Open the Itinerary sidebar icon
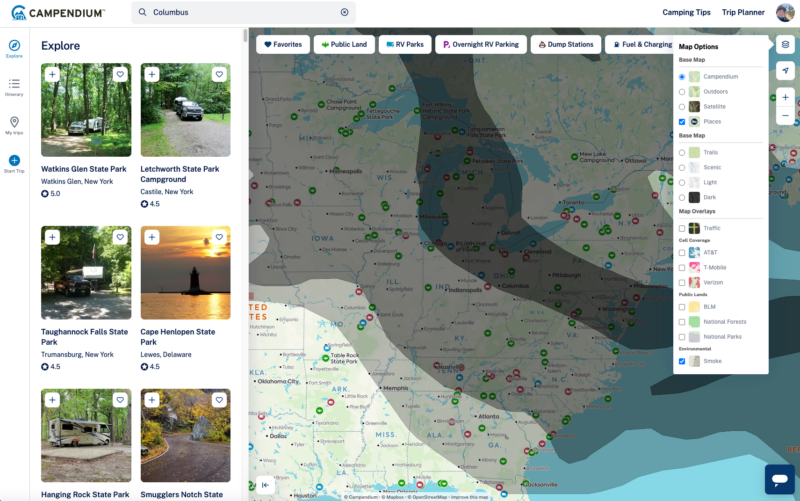Screen dimensions: 800x501 (14, 87)
